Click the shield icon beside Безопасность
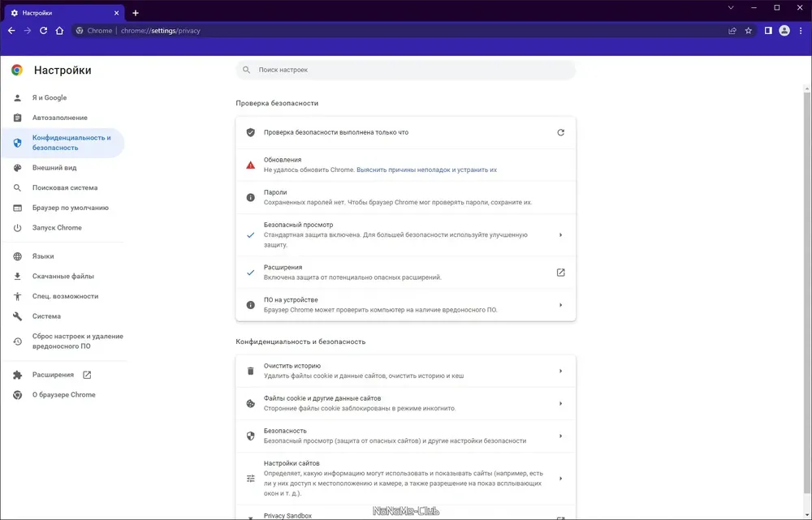 pyautogui.click(x=251, y=436)
